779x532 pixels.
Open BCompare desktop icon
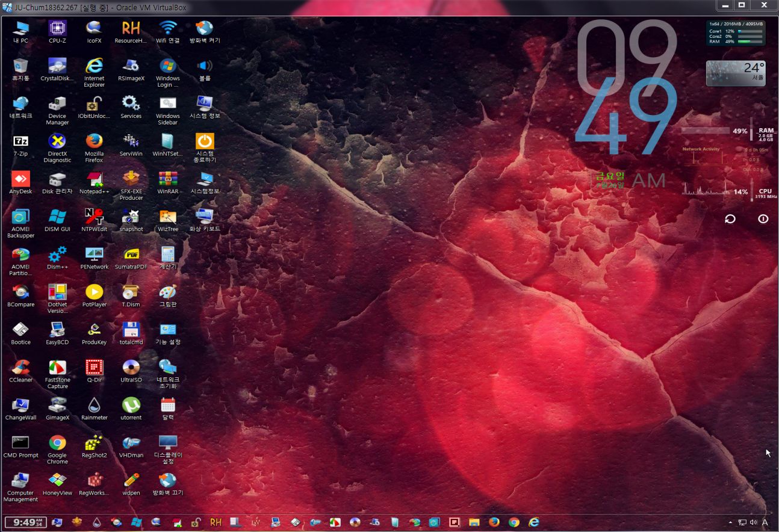point(20,295)
